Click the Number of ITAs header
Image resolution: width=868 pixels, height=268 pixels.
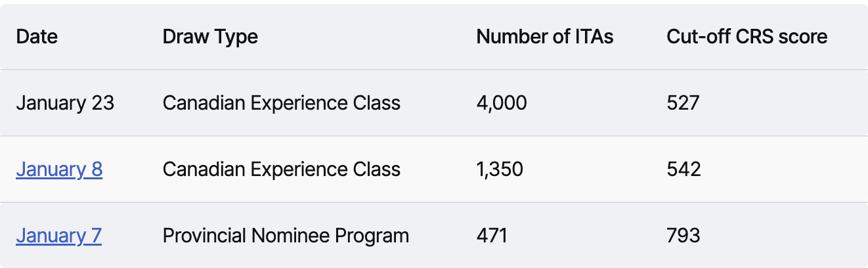point(545,37)
